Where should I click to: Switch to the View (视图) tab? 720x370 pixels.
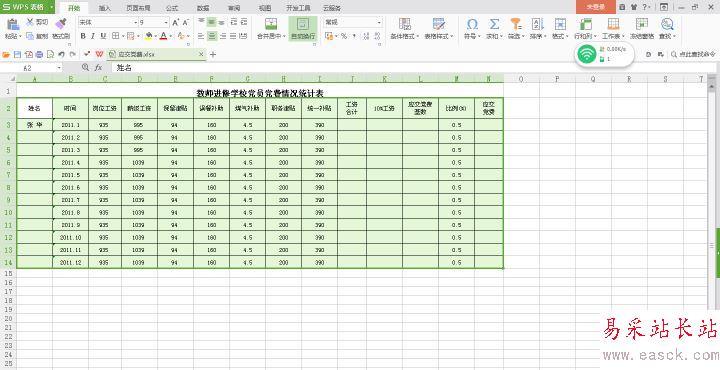click(x=265, y=8)
